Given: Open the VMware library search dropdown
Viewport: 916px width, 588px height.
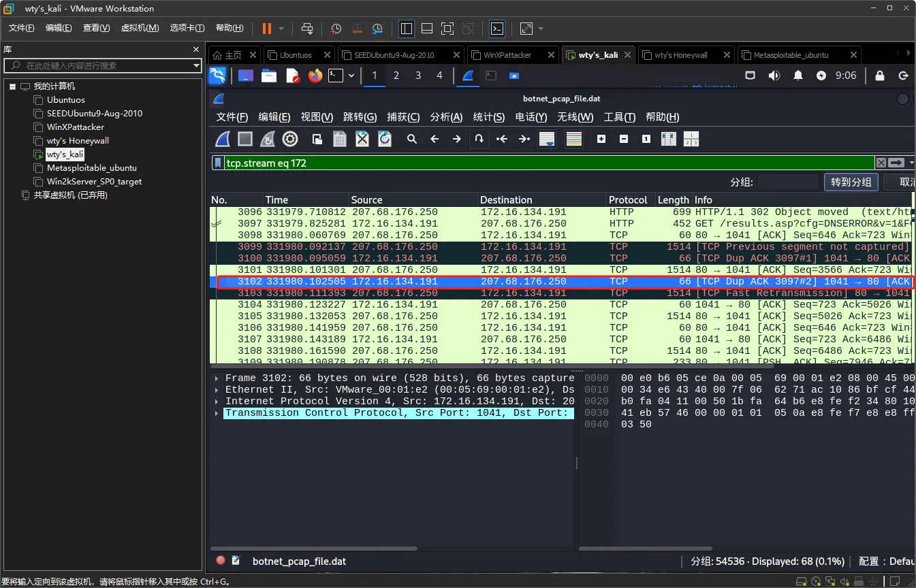Looking at the screenshot, I should (x=196, y=65).
